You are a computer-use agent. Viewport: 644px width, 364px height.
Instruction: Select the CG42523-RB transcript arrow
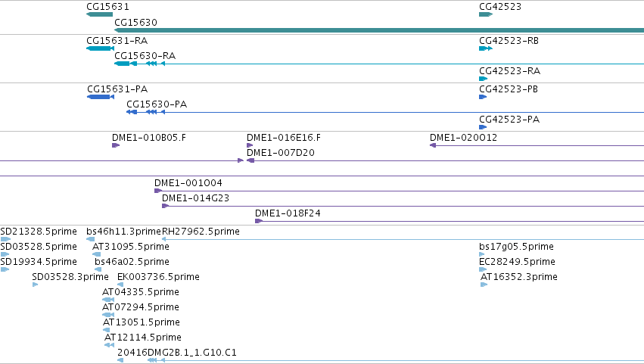(x=486, y=48)
